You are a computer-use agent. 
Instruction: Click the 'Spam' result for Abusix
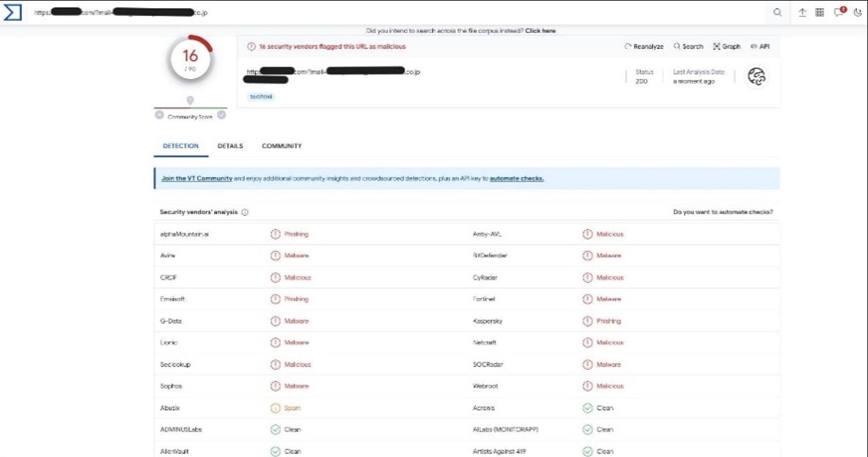point(293,408)
